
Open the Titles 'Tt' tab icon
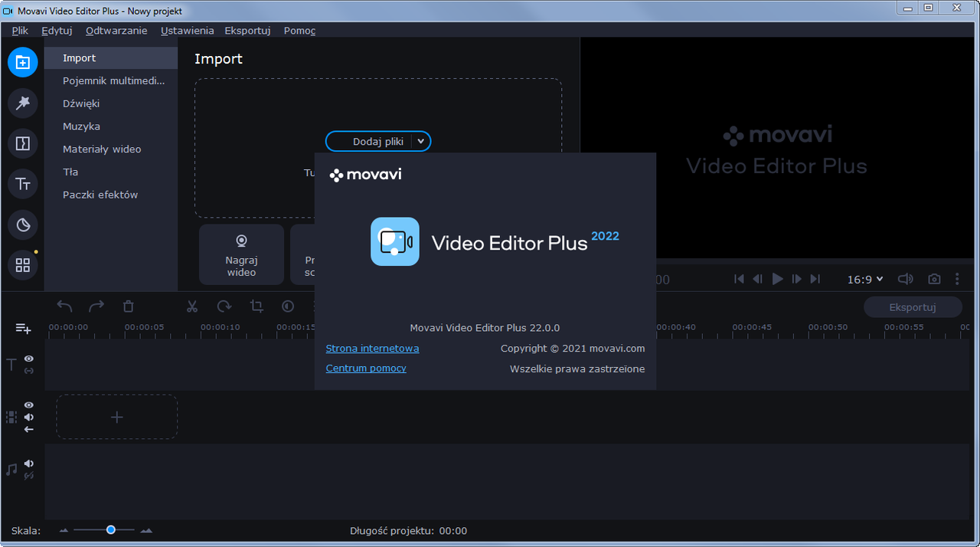click(23, 184)
